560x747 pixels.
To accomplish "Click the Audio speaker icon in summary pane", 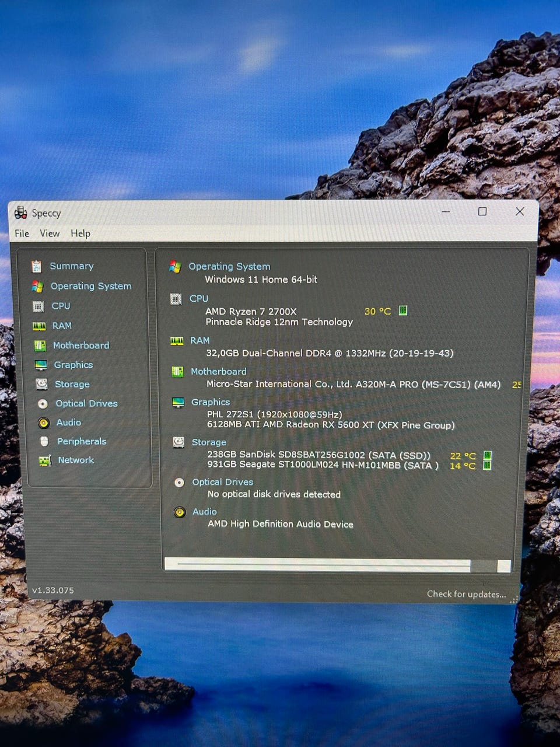I will (180, 512).
